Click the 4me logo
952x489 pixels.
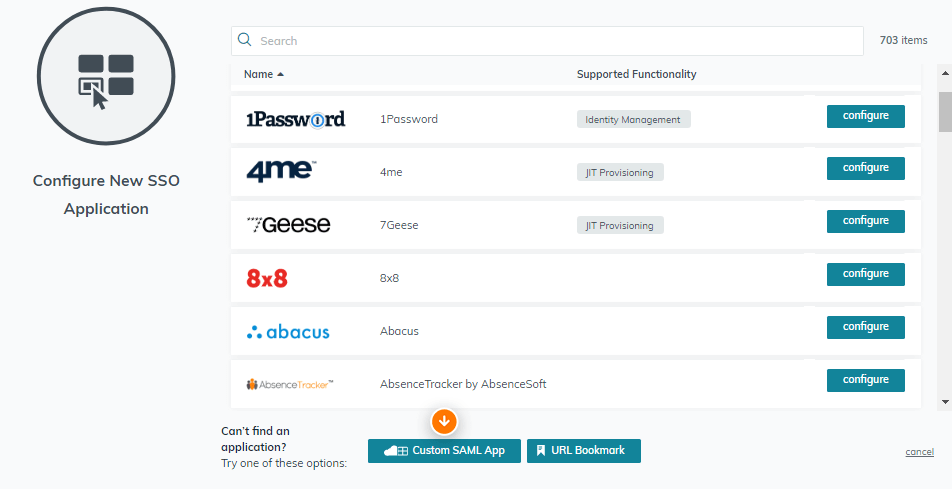[x=281, y=171]
